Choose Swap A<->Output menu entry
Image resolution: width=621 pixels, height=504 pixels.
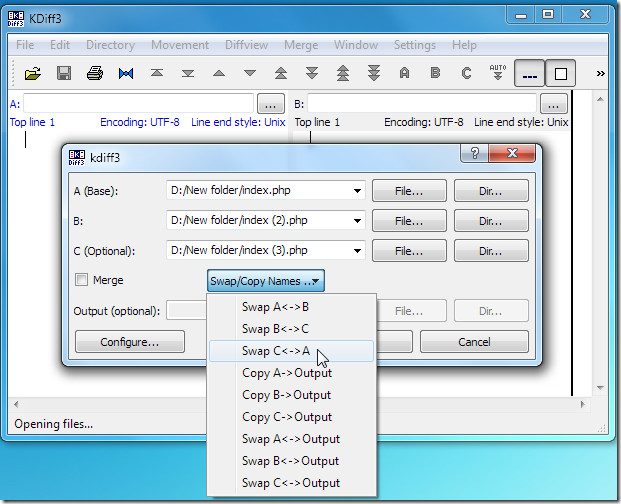pos(292,439)
